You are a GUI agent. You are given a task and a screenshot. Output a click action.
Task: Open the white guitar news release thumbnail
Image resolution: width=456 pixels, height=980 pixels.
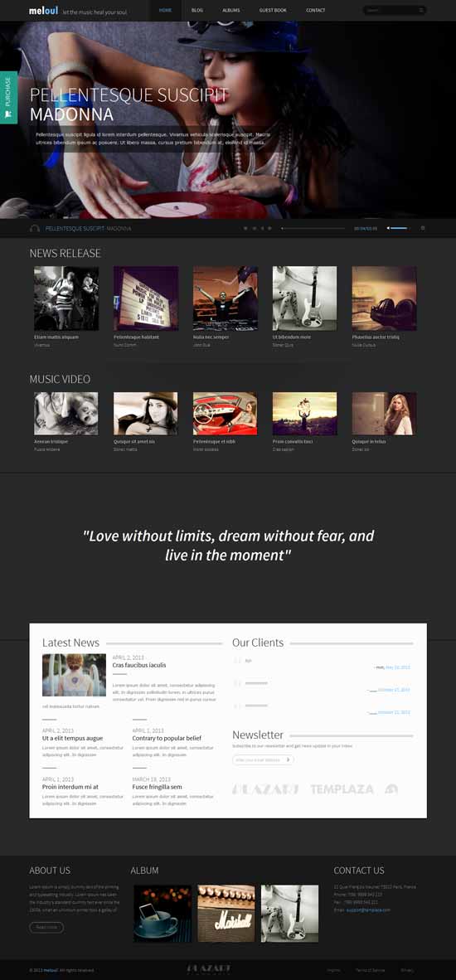click(304, 298)
